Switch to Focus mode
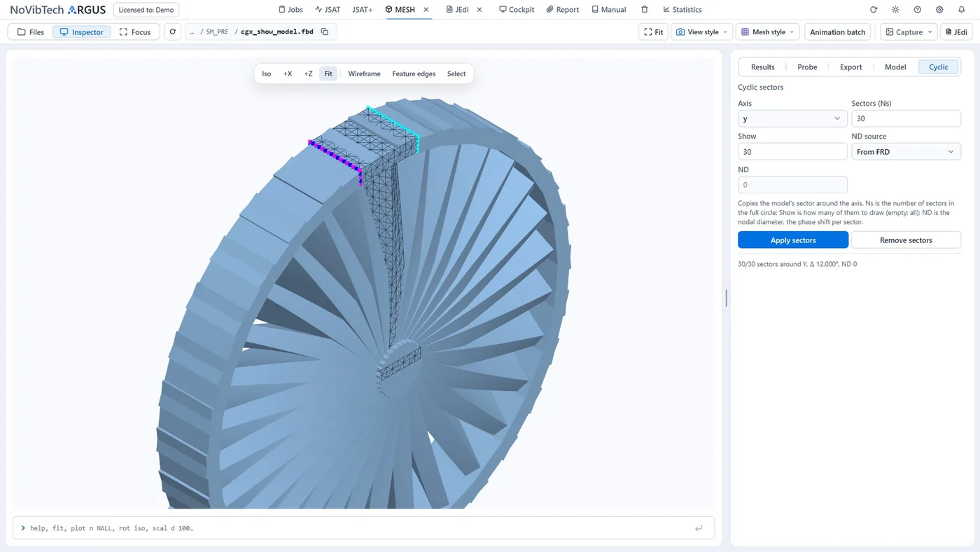This screenshot has width=980, height=552. pos(135,32)
